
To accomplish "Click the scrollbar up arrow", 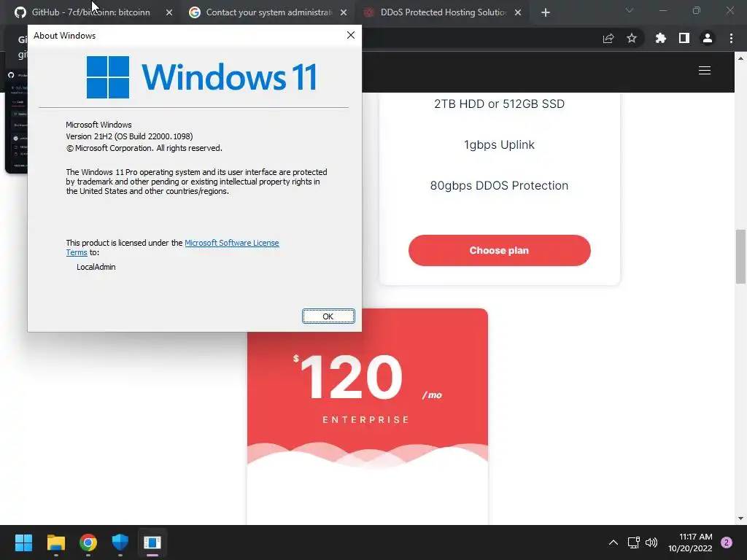I will click(x=740, y=58).
